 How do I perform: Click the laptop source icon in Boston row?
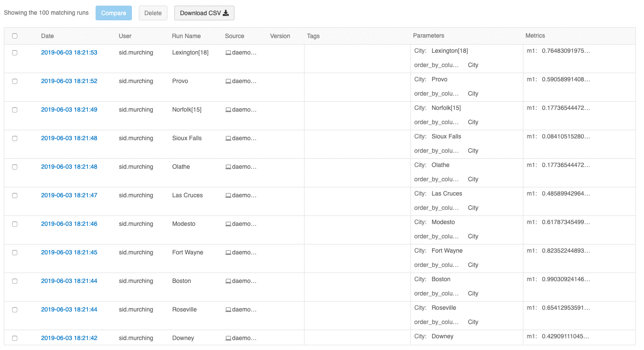click(228, 281)
